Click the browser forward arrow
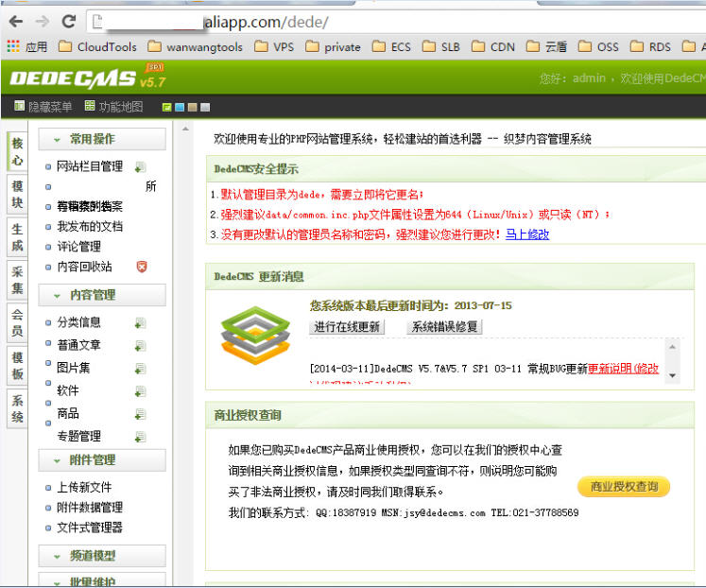Screen dimensions: 706x588 (x=43, y=21)
